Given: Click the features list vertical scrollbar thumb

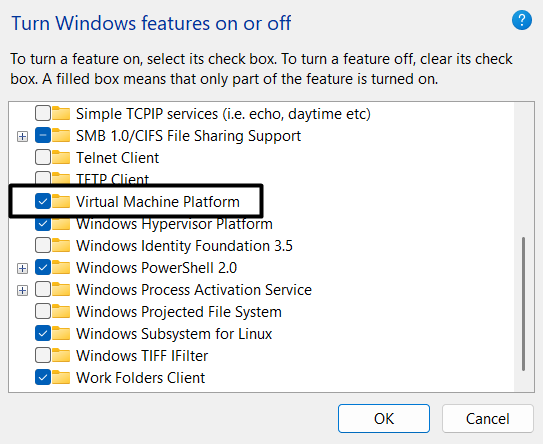Looking at the screenshot, I should 523,304.
